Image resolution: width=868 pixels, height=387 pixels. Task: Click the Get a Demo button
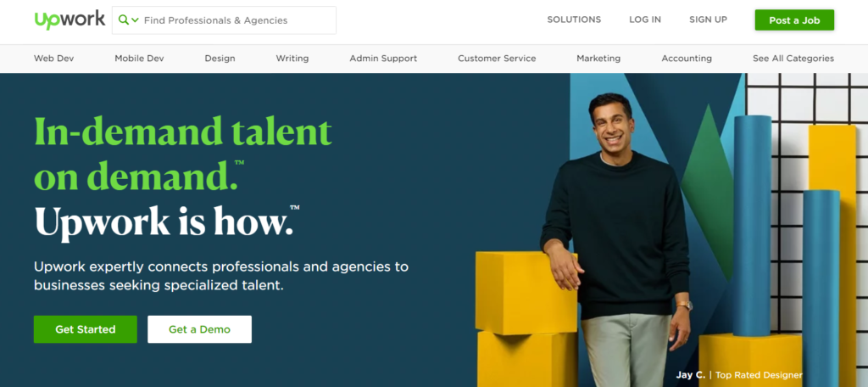[x=199, y=329]
